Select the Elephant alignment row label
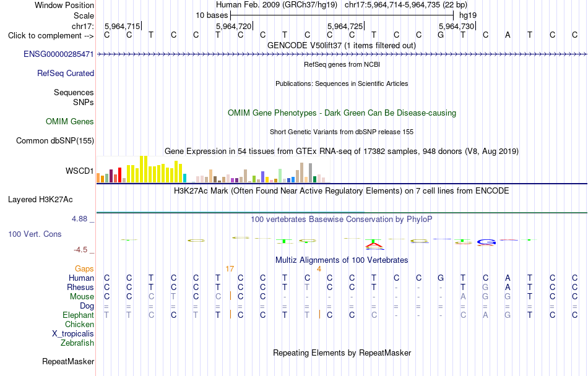Screen dimensions: 588x376 (79, 315)
